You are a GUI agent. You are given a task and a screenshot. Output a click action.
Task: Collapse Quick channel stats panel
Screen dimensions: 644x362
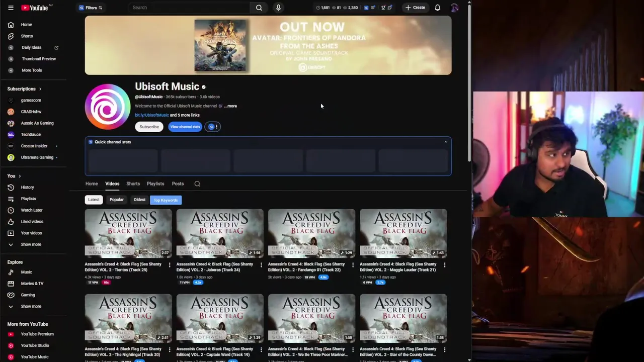(x=445, y=142)
